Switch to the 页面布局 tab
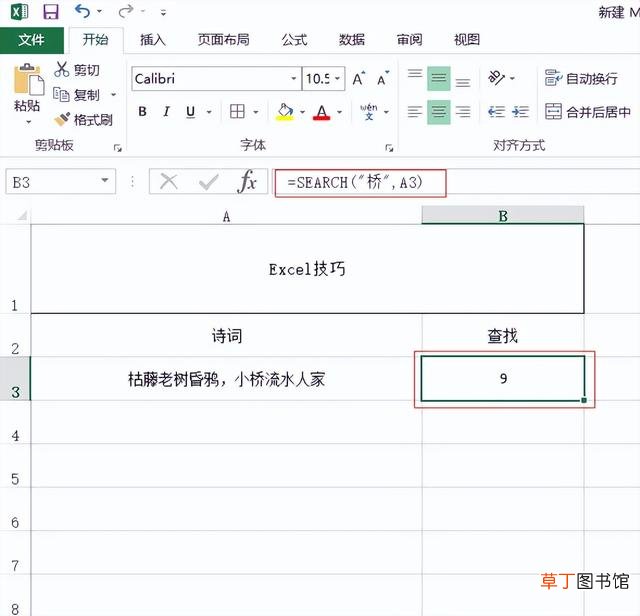This screenshot has width=640, height=616. coord(223,40)
